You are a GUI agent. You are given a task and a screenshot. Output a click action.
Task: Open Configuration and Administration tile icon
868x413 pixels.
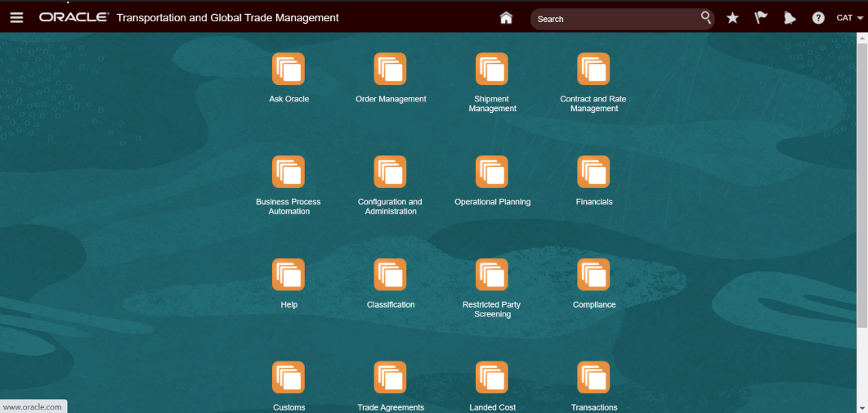pos(390,172)
